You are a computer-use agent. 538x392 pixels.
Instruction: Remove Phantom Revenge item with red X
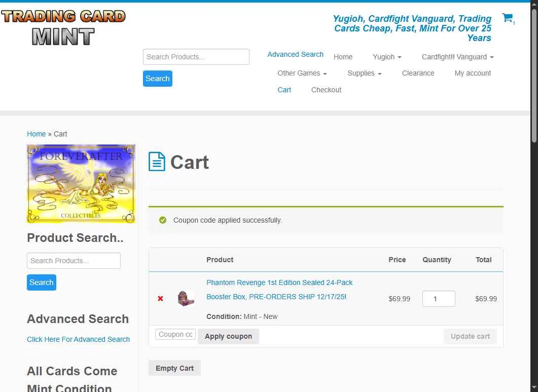pos(160,299)
